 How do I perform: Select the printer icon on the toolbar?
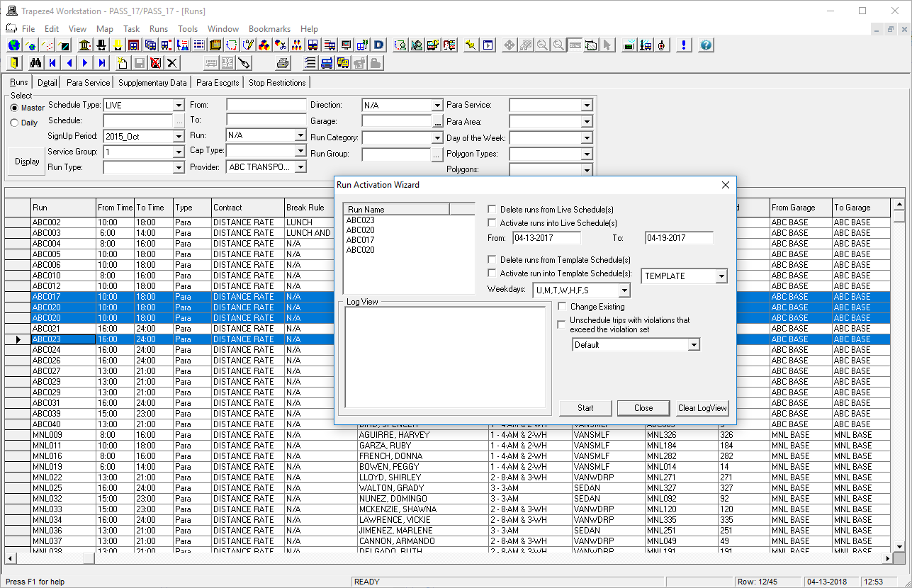(283, 62)
